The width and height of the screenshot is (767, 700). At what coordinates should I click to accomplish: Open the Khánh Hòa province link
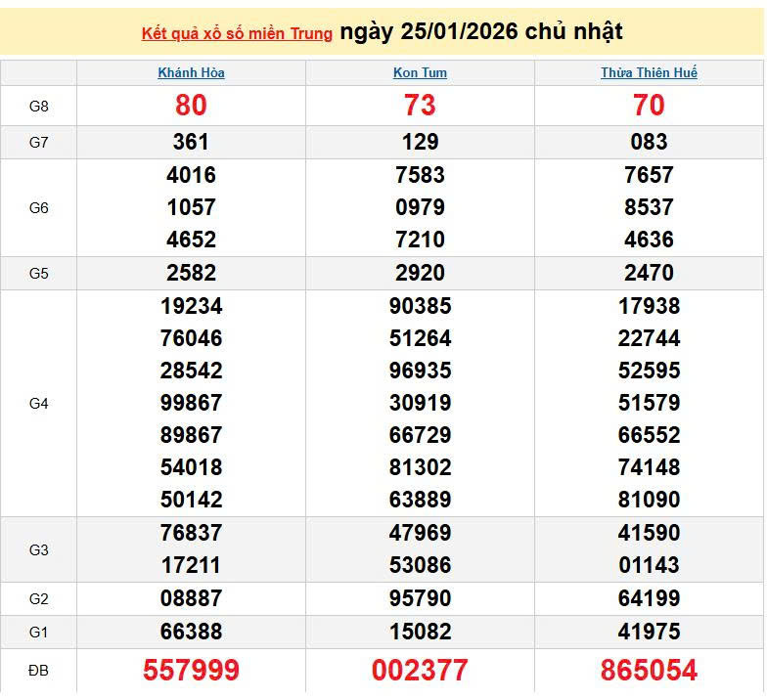click(x=191, y=73)
